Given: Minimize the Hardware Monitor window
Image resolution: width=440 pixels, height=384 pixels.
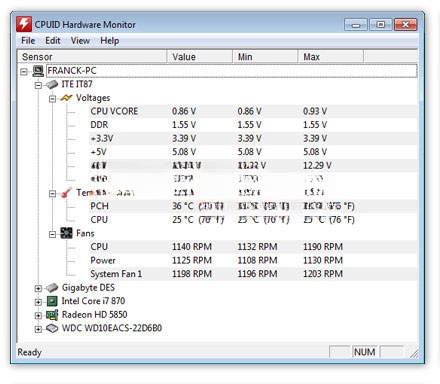Looking at the screenshot, I should tap(356, 25).
